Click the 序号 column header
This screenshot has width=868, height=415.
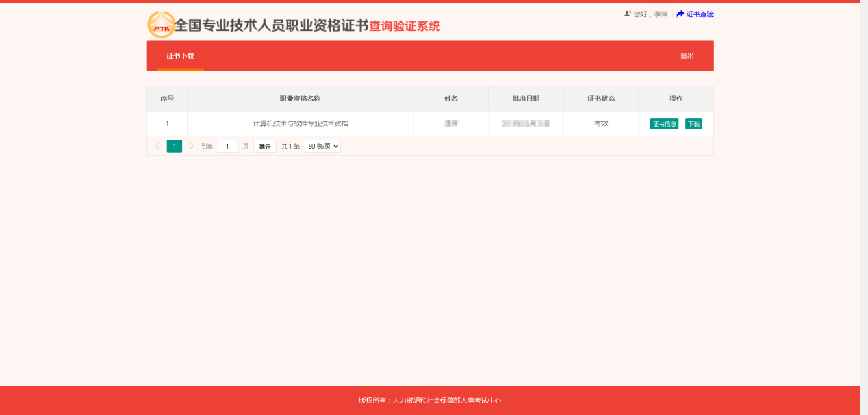pos(166,98)
